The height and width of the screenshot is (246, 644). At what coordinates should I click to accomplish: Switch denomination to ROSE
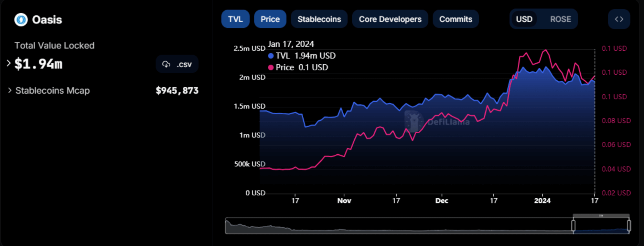(560, 19)
